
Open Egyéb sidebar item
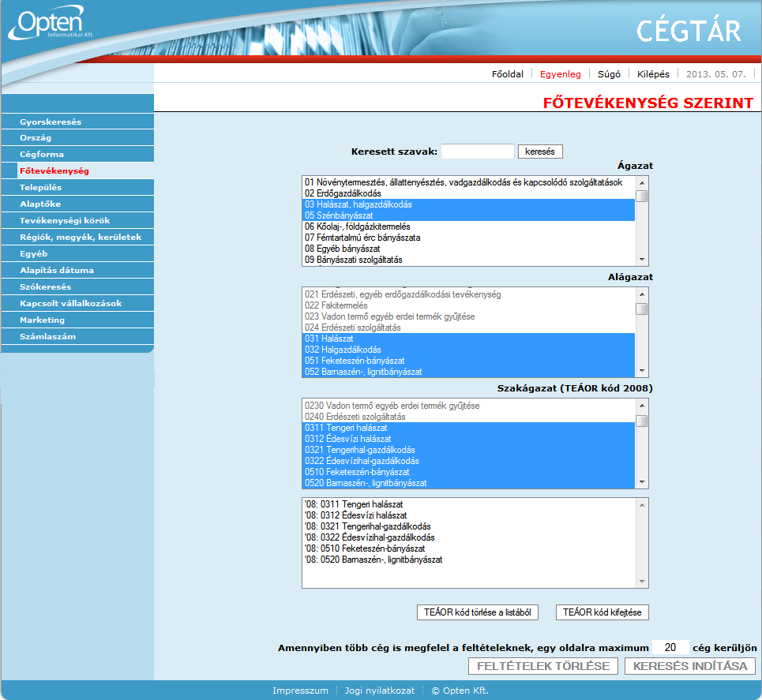[77, 253]
